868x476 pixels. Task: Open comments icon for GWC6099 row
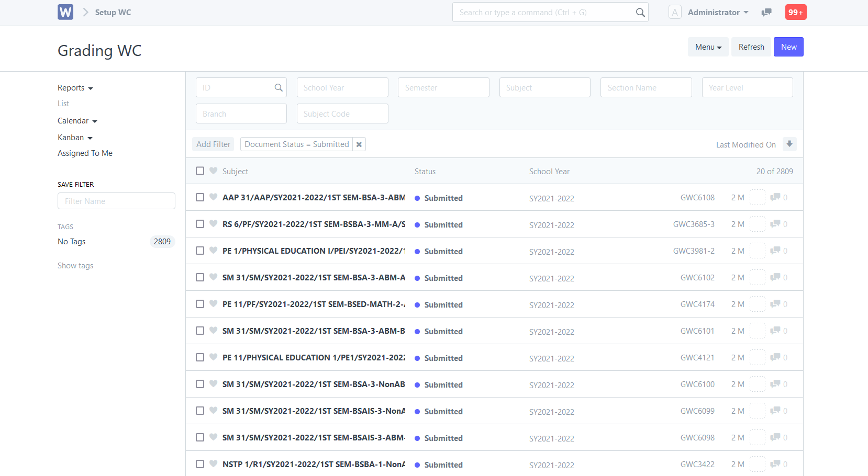pos(775,411)
